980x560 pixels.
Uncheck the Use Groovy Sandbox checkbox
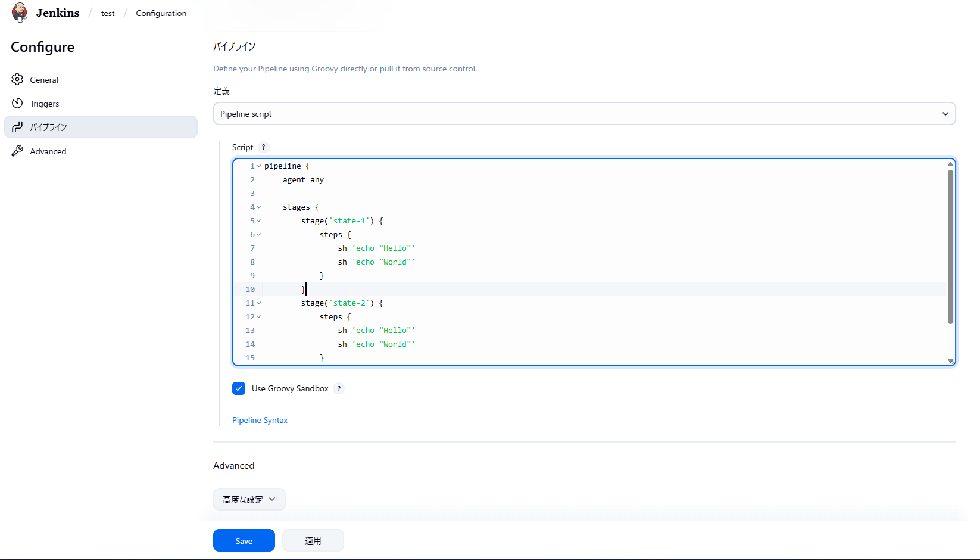click(239, 388)
